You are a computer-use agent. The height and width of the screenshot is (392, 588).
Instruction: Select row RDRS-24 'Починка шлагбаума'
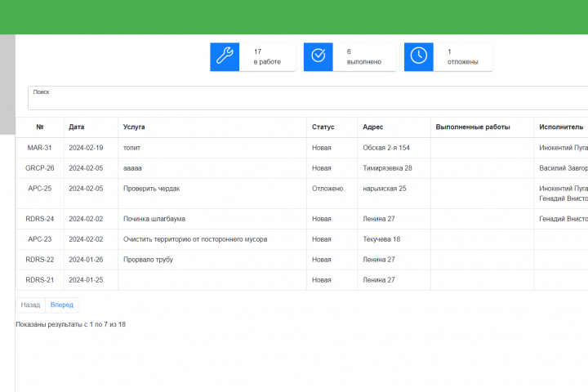tap(302, 219)
